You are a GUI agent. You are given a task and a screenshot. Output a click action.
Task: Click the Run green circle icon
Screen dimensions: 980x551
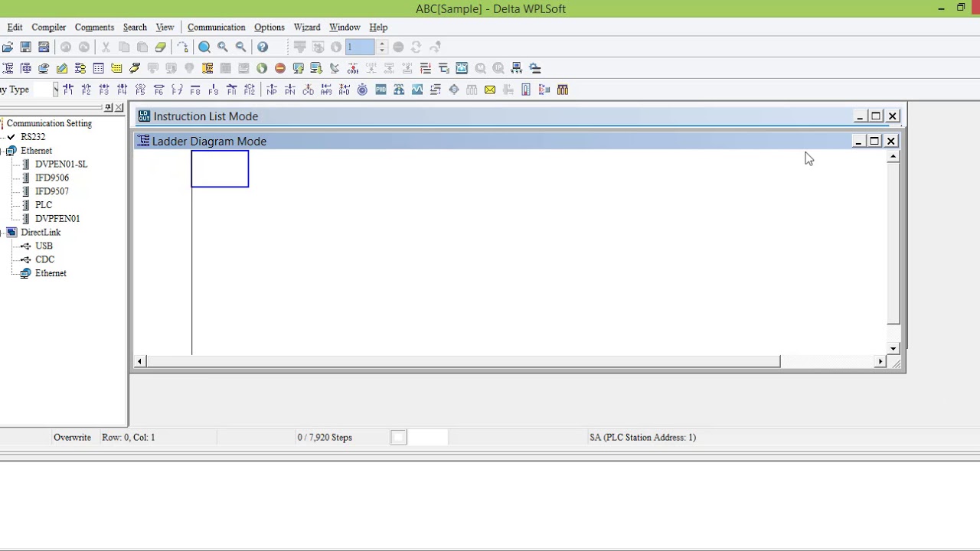click(262, 68)
